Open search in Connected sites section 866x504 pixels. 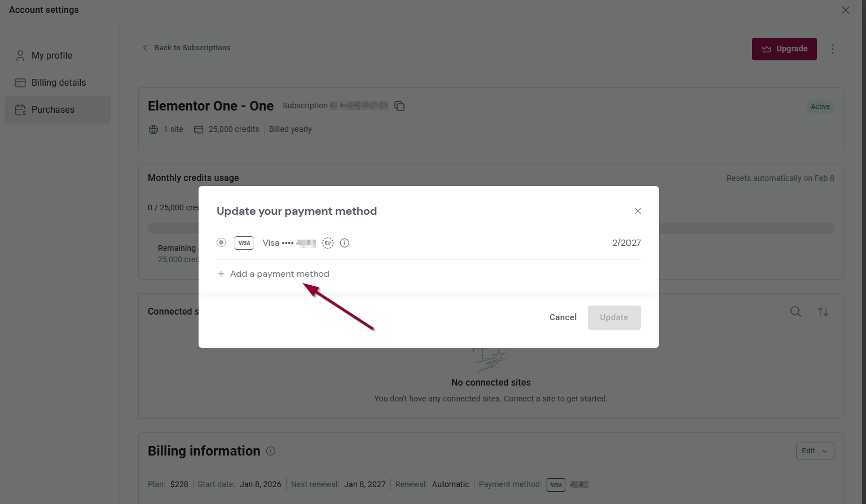coord(795,311)
